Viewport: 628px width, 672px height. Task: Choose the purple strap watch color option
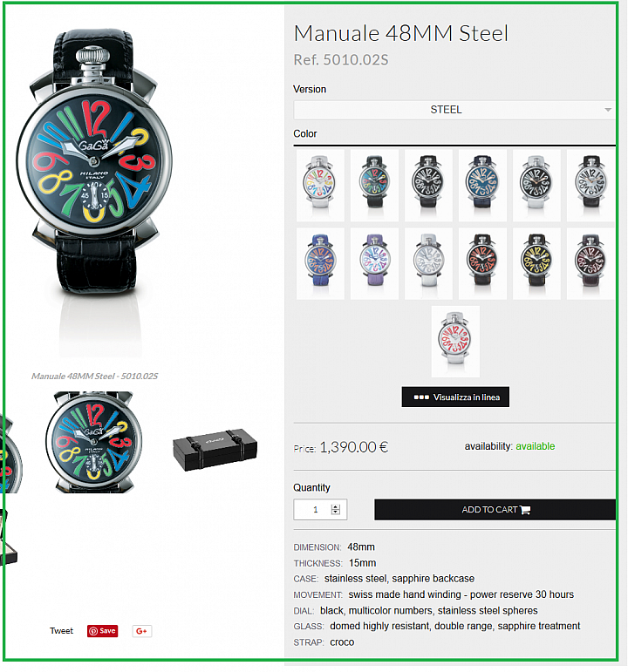[x=374, y=263]
